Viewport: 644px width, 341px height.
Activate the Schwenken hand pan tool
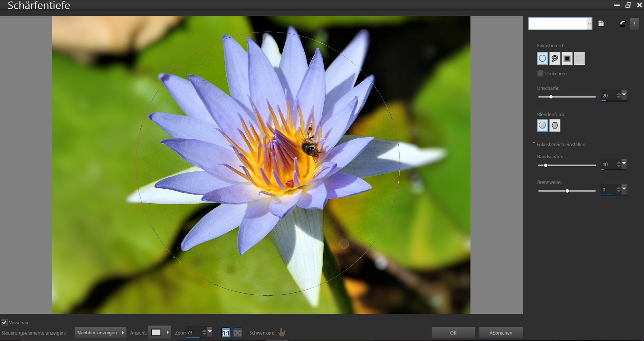[281, 332]
